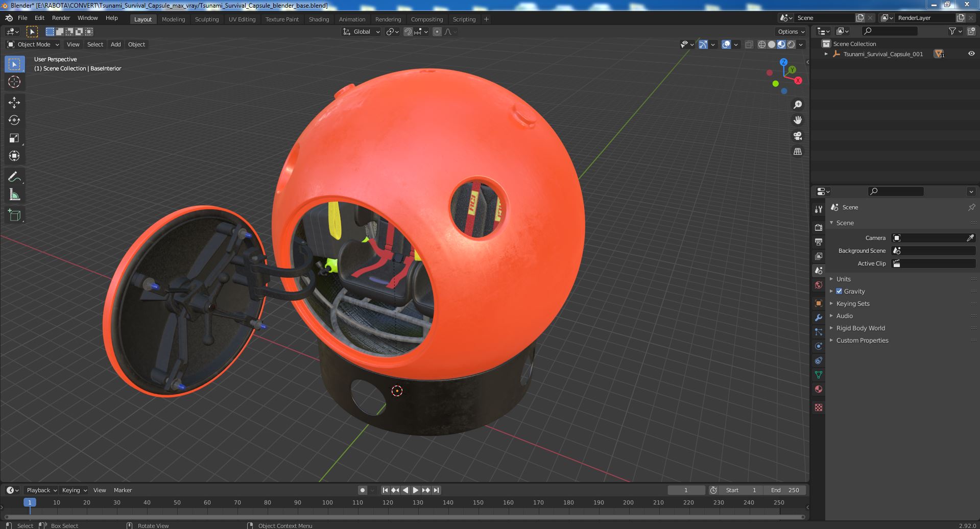Jump to the timeline start frame
Viewport: 980px width, 529px height.
[386, 490]
